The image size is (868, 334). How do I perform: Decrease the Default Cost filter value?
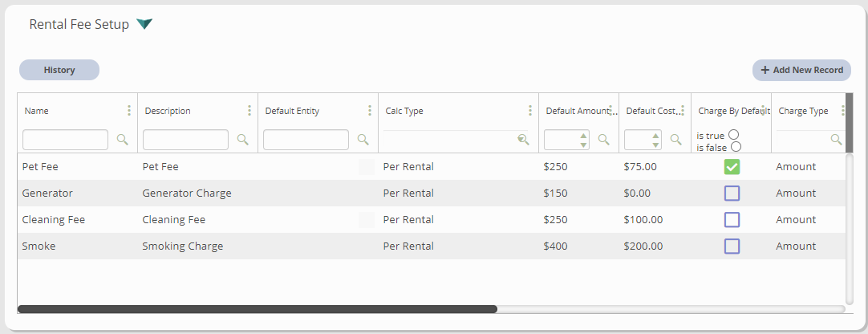[656, 145]
